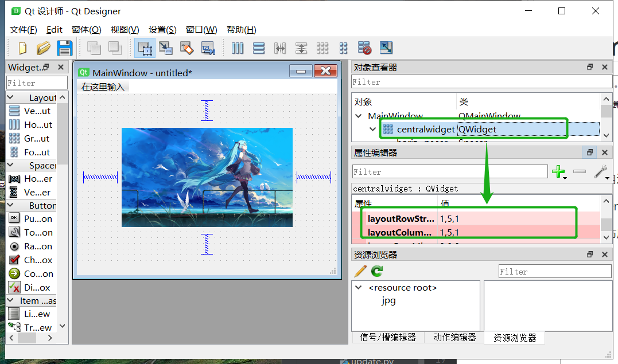Edit resources with the pencil icon

point(360,271)
